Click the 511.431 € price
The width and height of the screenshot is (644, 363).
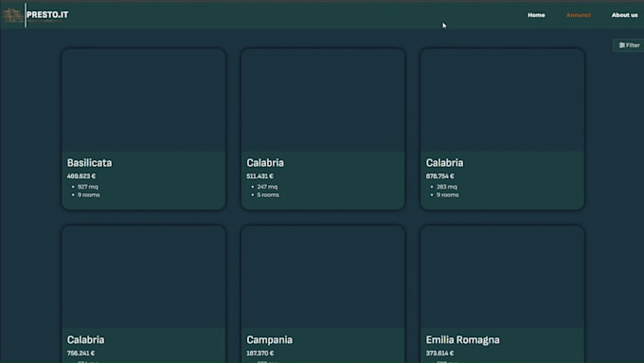point(260,176)
